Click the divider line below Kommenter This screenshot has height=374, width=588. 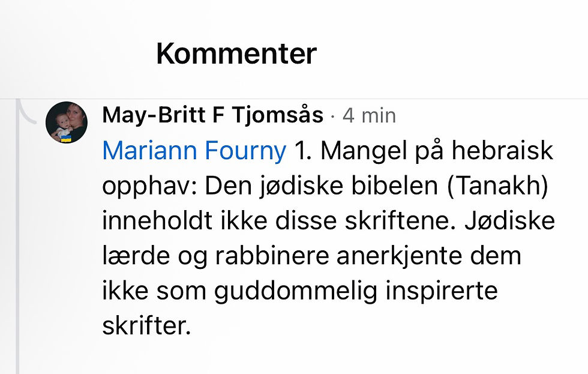(x=294, y=99)
